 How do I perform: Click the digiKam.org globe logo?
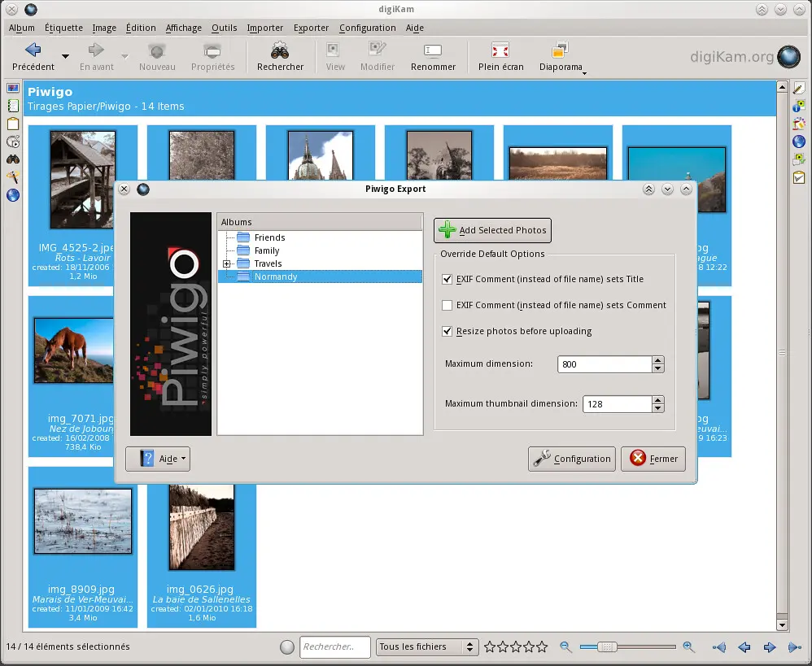[788, 57]
